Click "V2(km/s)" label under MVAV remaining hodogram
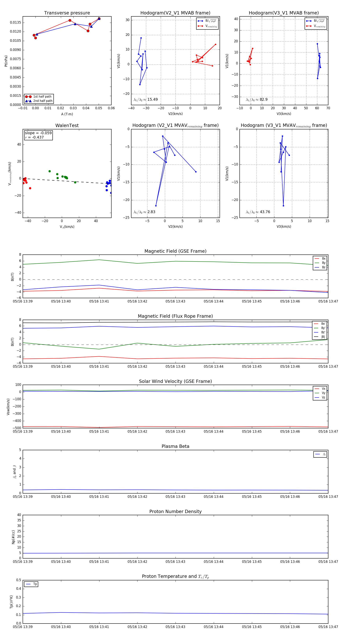Image resolution: width=351 pixels, height=644 pixels. click(x=175, y=227)
